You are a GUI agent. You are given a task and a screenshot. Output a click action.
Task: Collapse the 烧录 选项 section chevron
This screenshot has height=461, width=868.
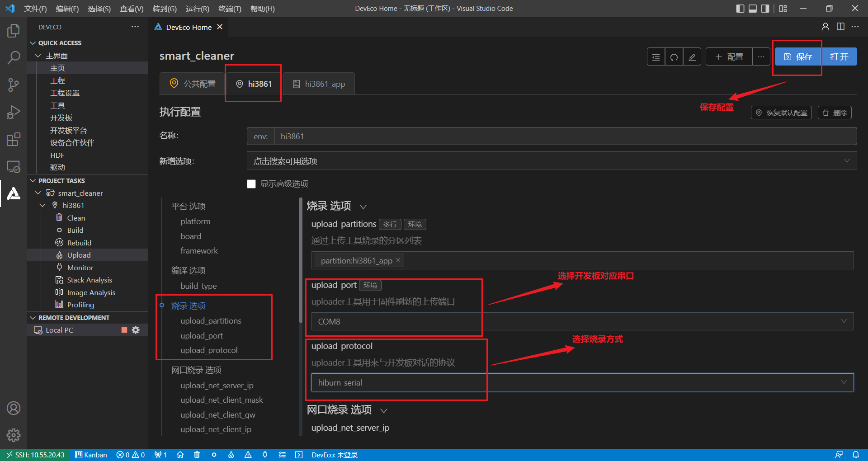363,207
